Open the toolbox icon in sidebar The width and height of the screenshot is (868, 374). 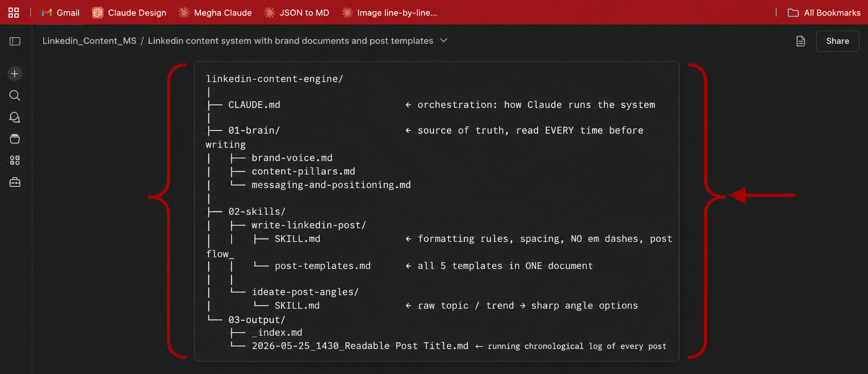(15, 182)
